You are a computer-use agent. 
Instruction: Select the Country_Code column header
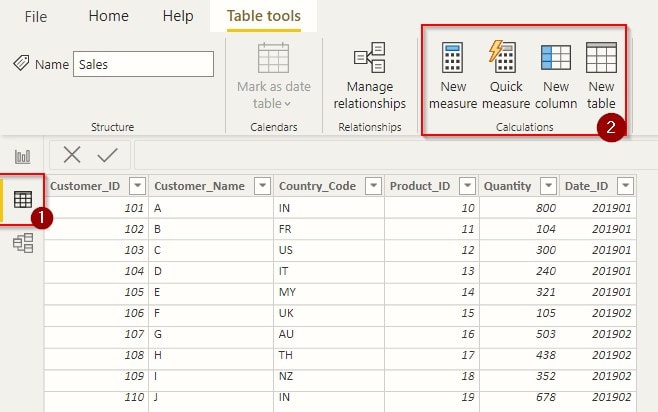(x=317, y=186)
